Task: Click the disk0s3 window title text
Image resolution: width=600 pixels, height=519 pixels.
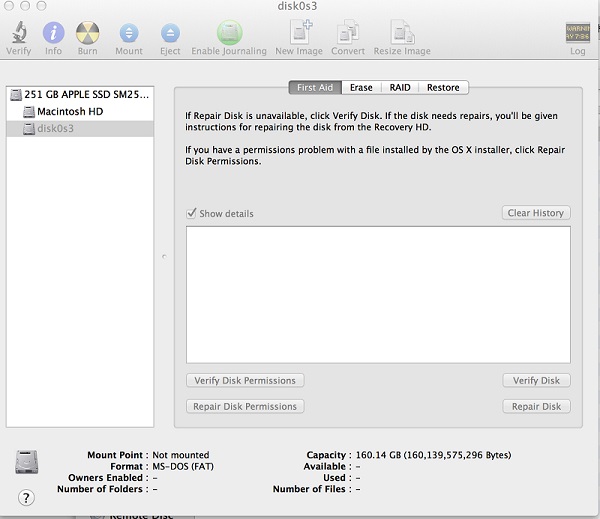Action: tap(297, 6)
